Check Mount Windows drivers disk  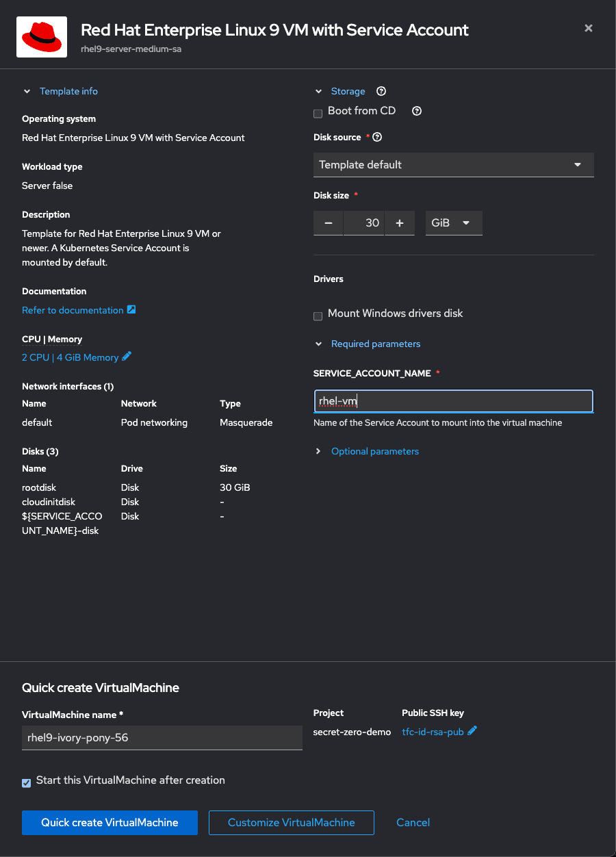point(318,316)
